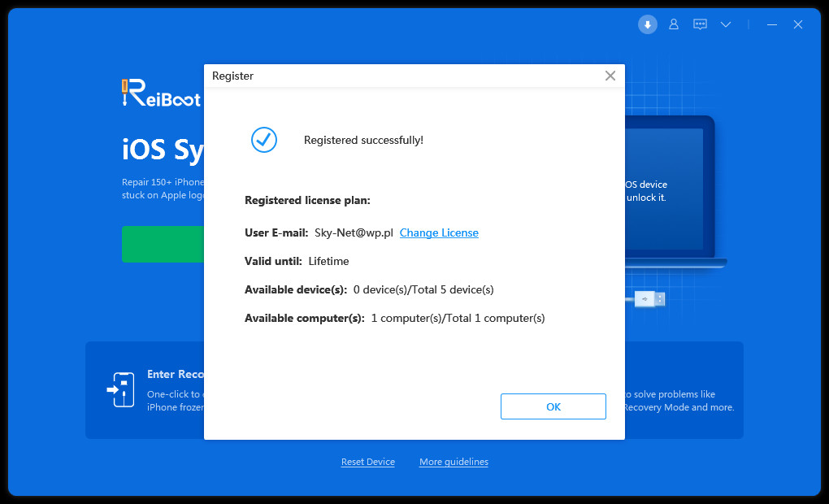Click the 'Registered license plan:' label
This screenshot has width=829, height=504.
307,201
